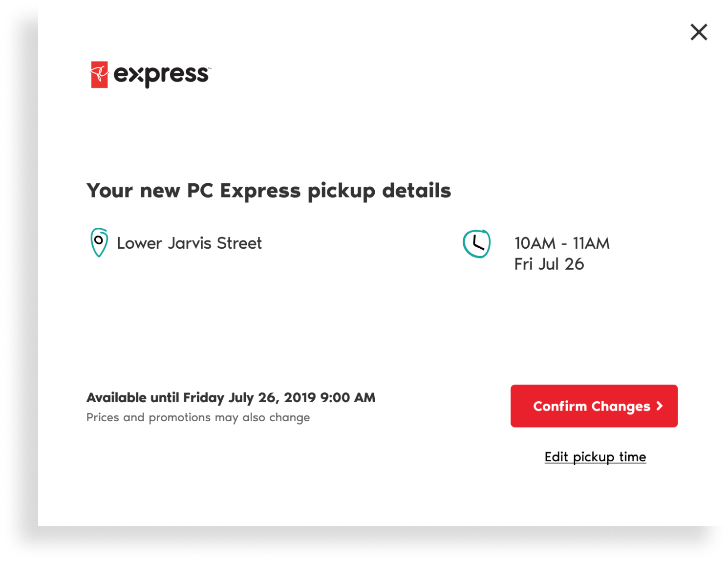Screen dimensions: 728x562
Task: Open the Edit pickup time link
Action: click(595, 457)
